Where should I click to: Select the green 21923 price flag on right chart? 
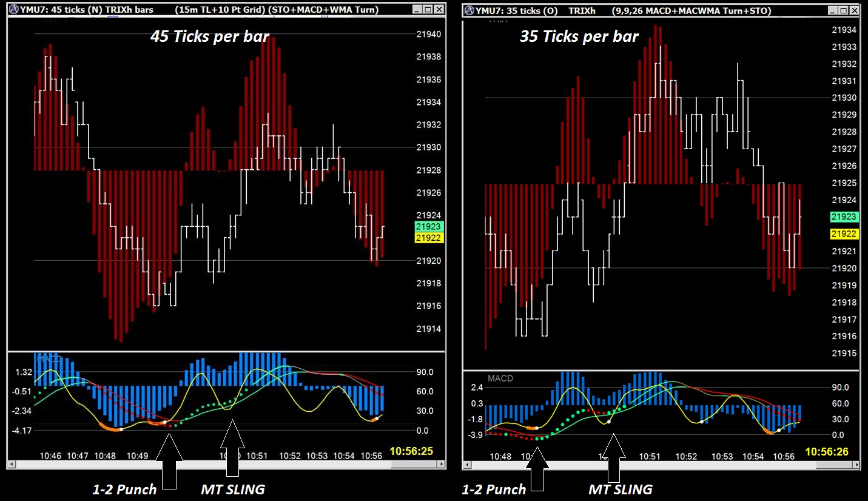click(x=844, y=216)
